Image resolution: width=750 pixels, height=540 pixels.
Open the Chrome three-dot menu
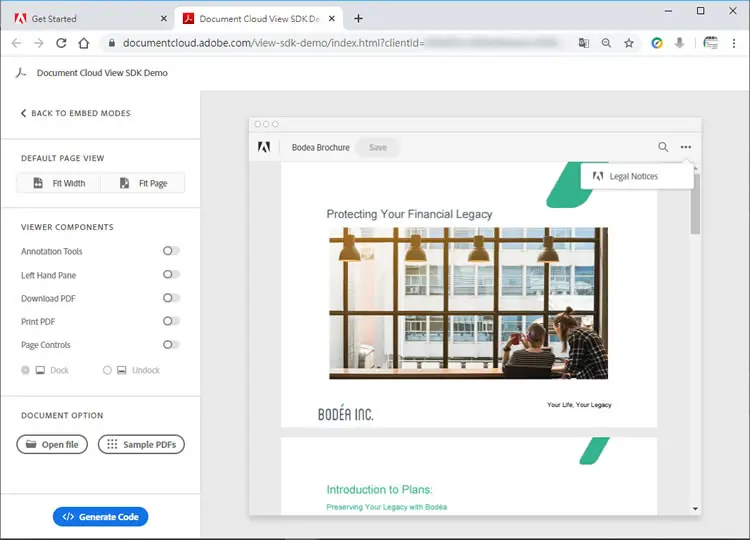pos(734,43)
